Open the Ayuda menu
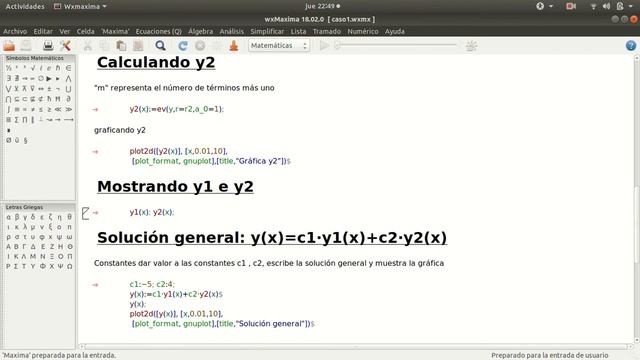The image size is (640, 360). click(x=395, y=31)
